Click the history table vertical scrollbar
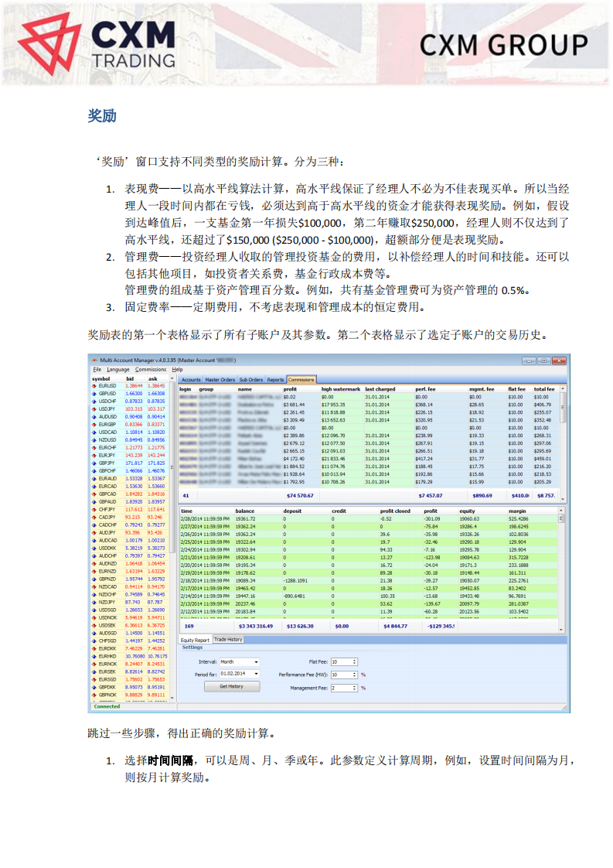613x868 pixels. click(561, 569)
